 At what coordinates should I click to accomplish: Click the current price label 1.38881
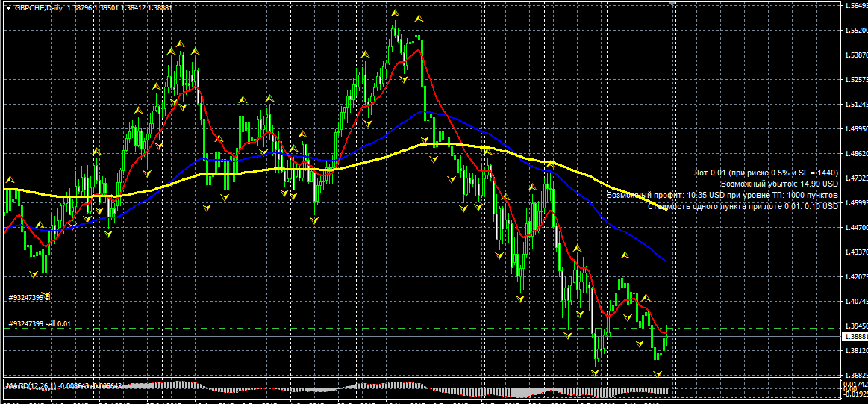click(x=854, y=336)
